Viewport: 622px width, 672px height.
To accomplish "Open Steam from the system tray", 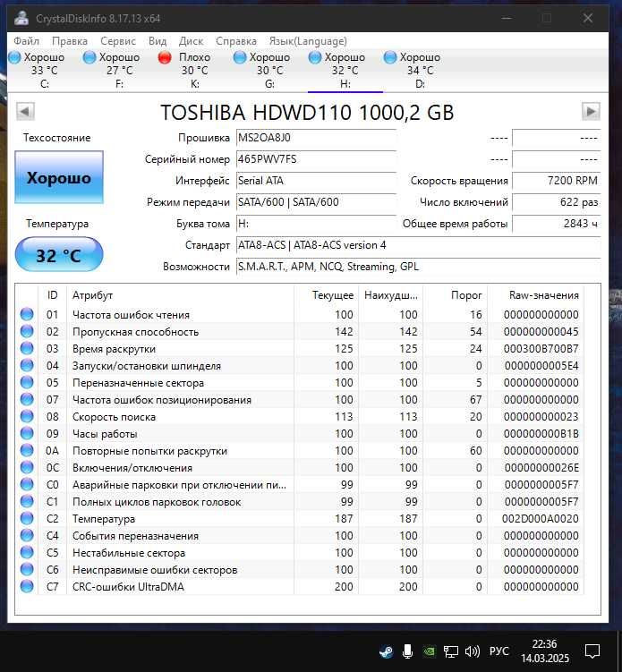I will tap(386, 651).
